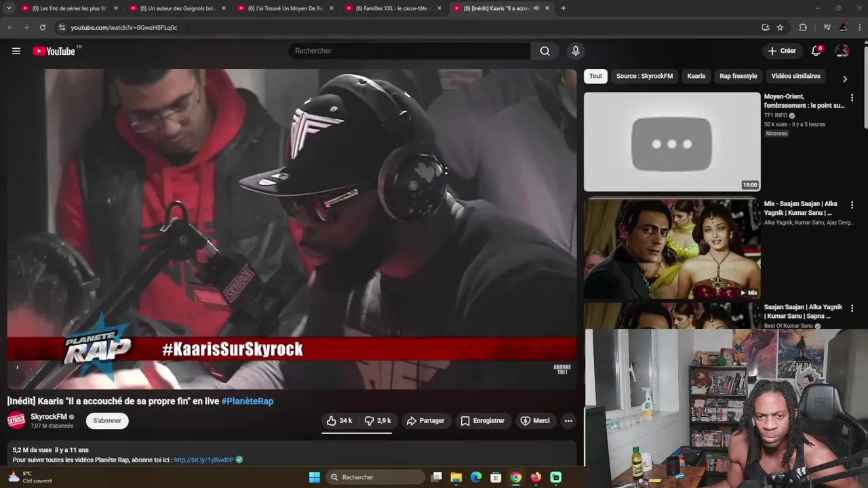Select the 'Rap freestyle' filter chip
The image size is (868, 488).
[738, 76]
